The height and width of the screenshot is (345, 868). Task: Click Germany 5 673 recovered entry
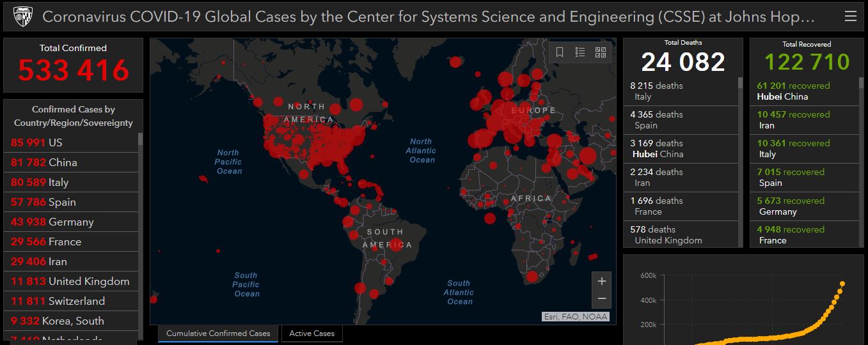point(805,206)
